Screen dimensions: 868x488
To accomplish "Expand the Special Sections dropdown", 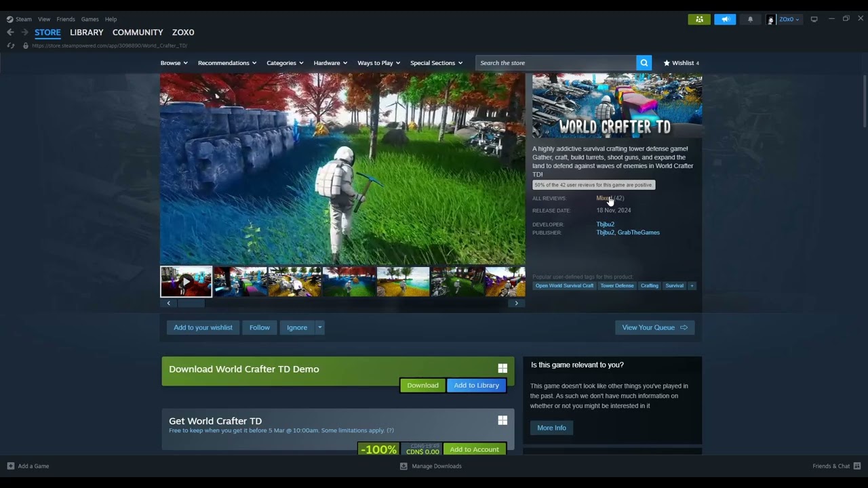I will click(x=436, y=63).
